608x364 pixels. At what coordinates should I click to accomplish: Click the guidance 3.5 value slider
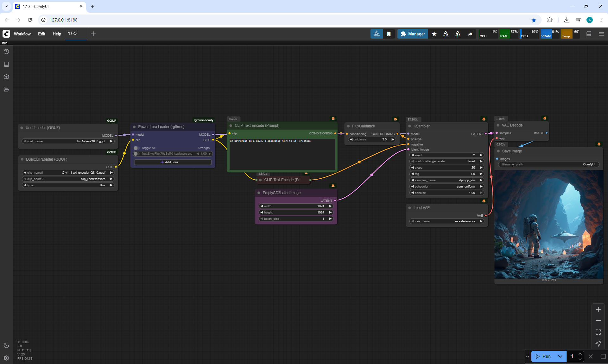[x=372, y=139]
